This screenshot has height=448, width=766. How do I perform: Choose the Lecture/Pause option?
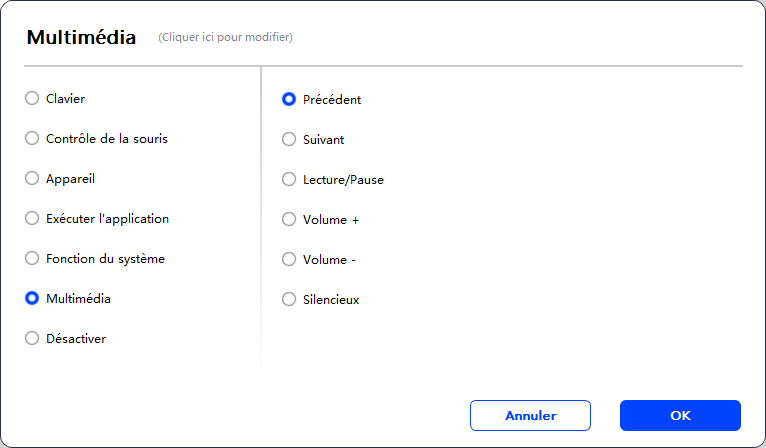[x=289, y=180]
